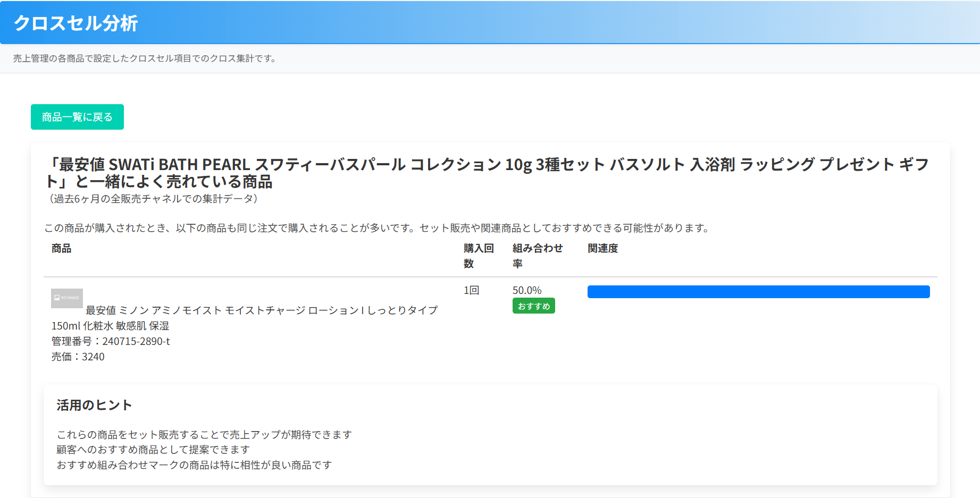Click the SWATi BATH PEARL product heading
Image resolution: width=980 pixels, height=498 pixels.
pos(488,173)
